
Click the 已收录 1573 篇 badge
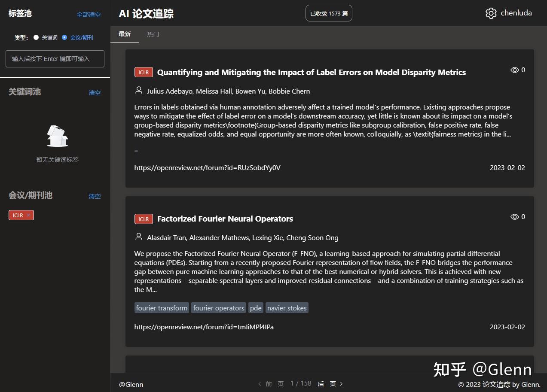[x=329, y=13]
